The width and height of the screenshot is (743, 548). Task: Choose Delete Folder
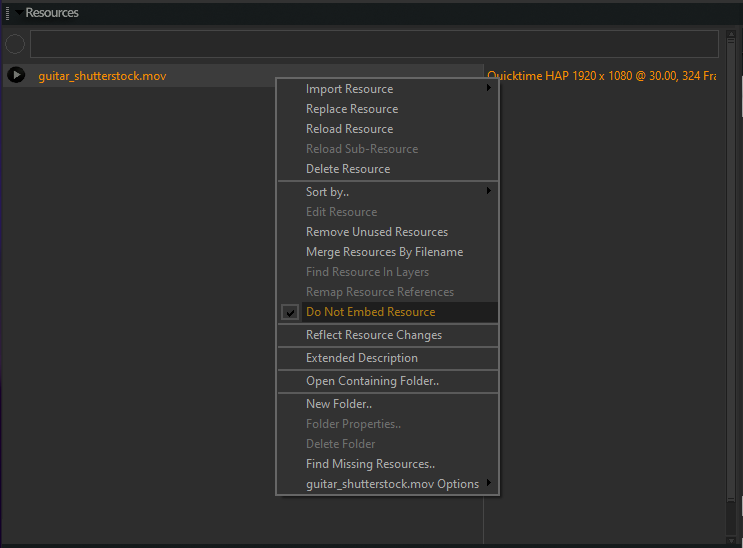pos(388,444)
